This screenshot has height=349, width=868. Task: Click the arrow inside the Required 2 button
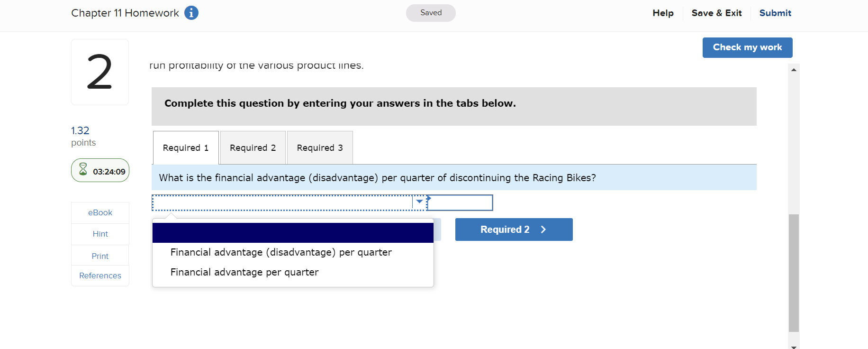coord(543,229)
